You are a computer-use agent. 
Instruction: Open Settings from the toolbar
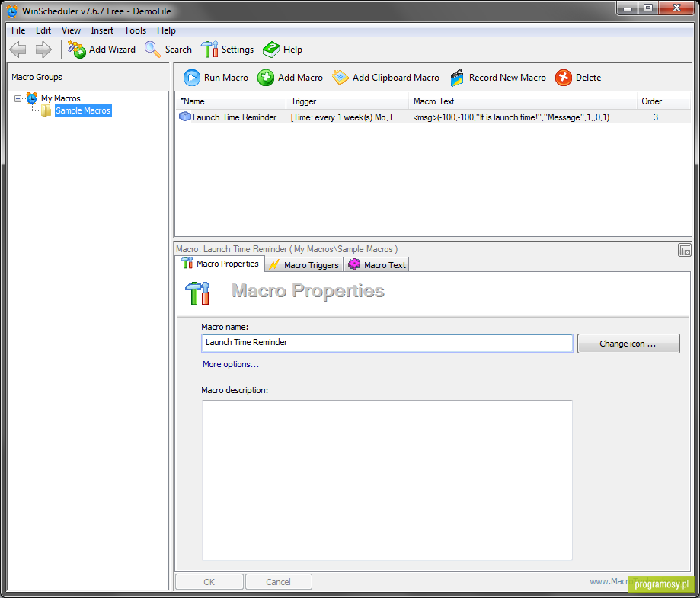point(227,50)
